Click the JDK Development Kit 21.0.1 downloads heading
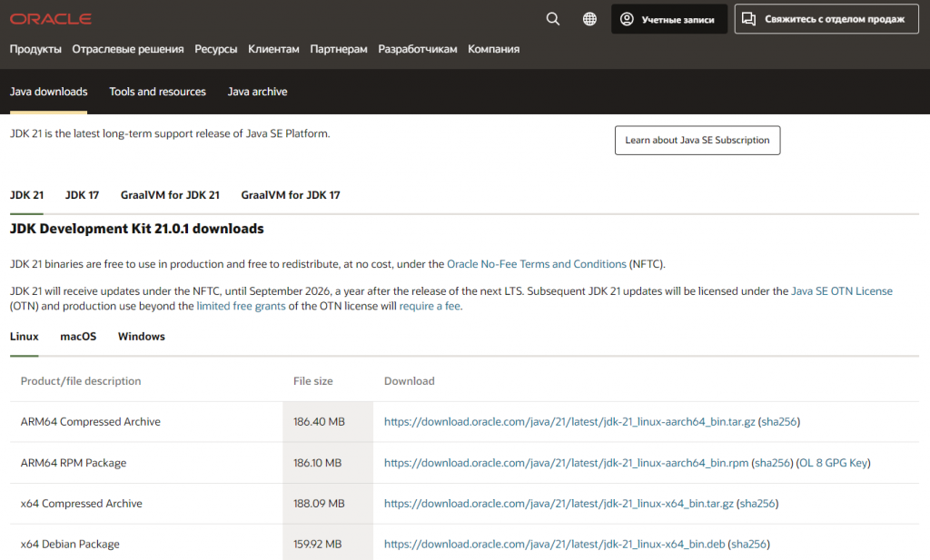The image size is (930, 560). click(x=137, y=229)
